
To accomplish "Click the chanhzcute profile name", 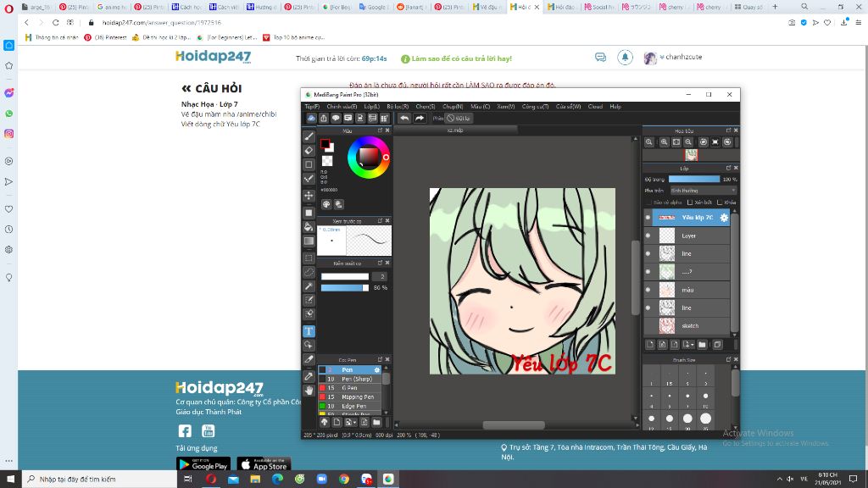I will tap(684, 57).
